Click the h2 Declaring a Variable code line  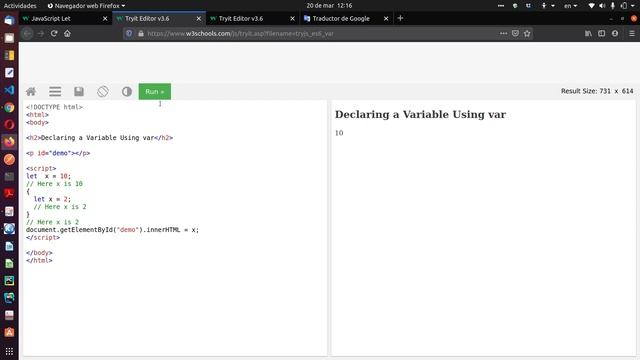(100, 138)
